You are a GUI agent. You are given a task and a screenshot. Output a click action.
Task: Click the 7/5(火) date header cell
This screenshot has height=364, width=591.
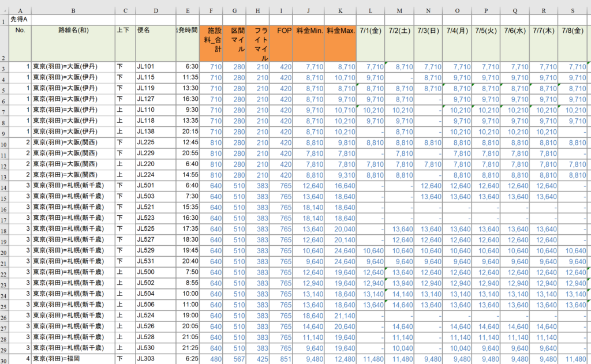tap(485, 30)
